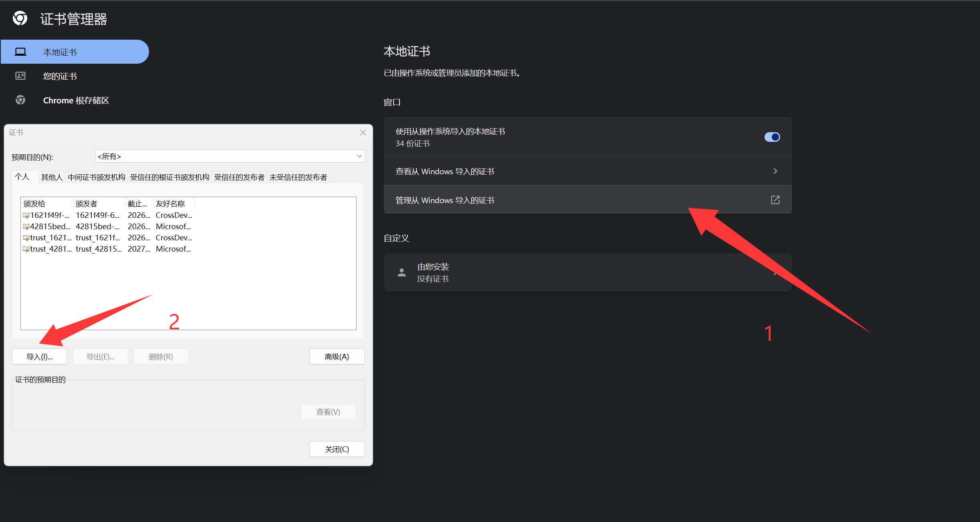This screenshot has height=522, width=980.
Task: Close the 证书 dialog with the X
Action: tap(363, 133)
